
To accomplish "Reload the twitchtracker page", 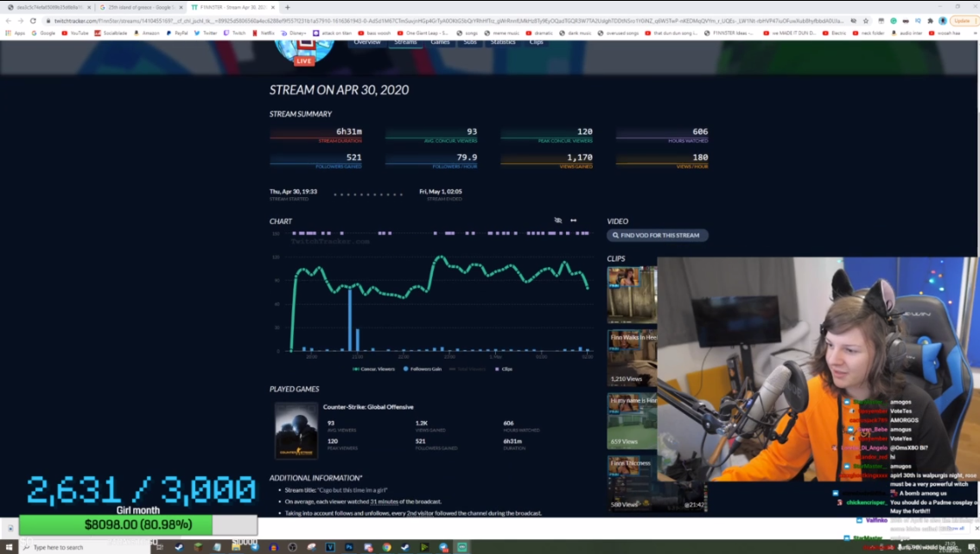I will [x=33, y=21].
